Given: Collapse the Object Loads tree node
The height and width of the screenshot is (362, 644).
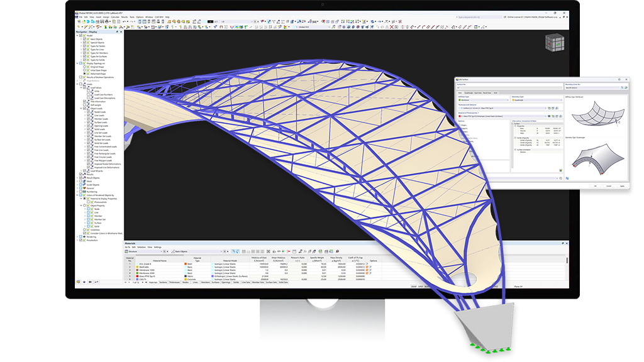Looking at the screenshot, I should (81, 108).
